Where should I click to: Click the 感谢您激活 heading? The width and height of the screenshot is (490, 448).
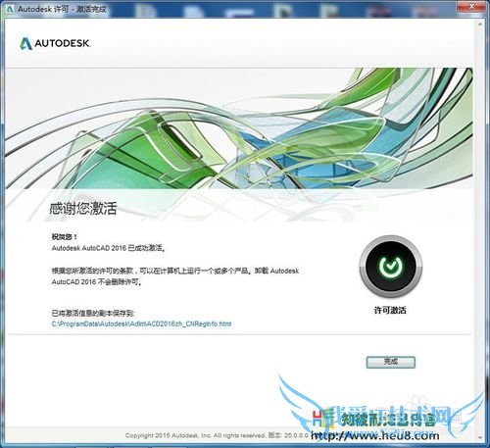tap(83, 208)
